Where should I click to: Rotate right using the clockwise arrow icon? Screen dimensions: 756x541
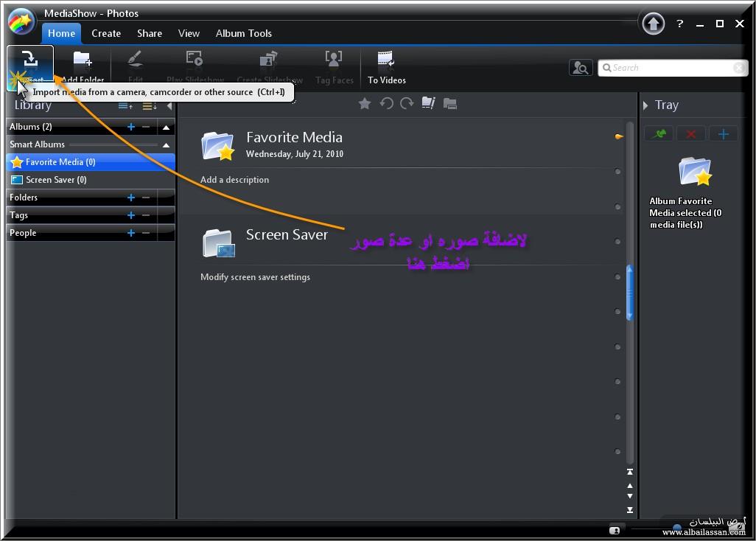(x=407, y=103)
